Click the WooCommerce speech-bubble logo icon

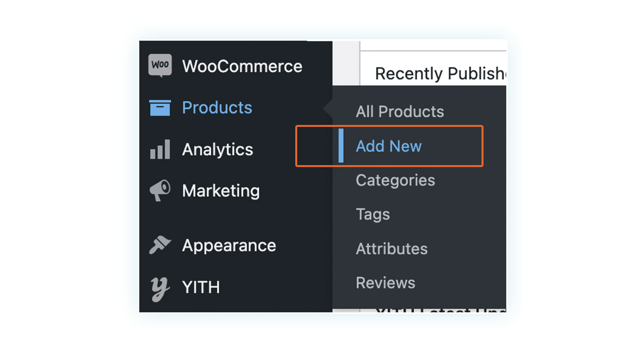coord(160,66)
